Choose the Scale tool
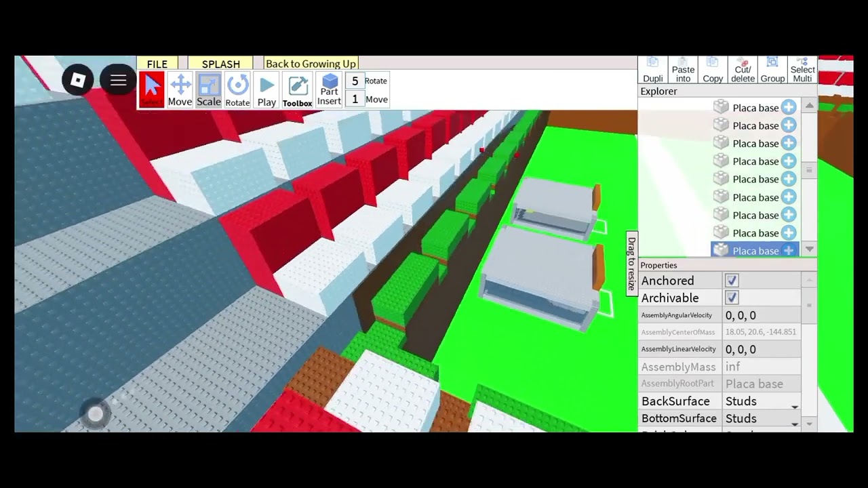 point(209,90)
